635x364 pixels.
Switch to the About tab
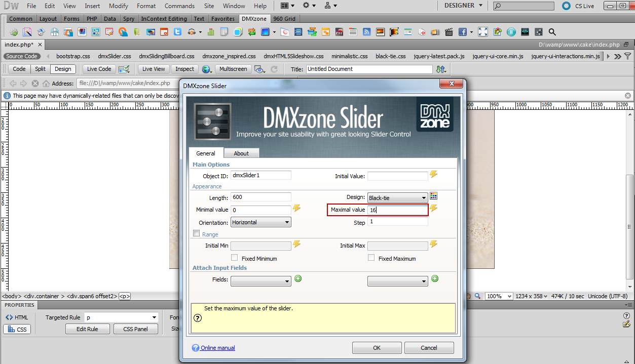(241, 153)
